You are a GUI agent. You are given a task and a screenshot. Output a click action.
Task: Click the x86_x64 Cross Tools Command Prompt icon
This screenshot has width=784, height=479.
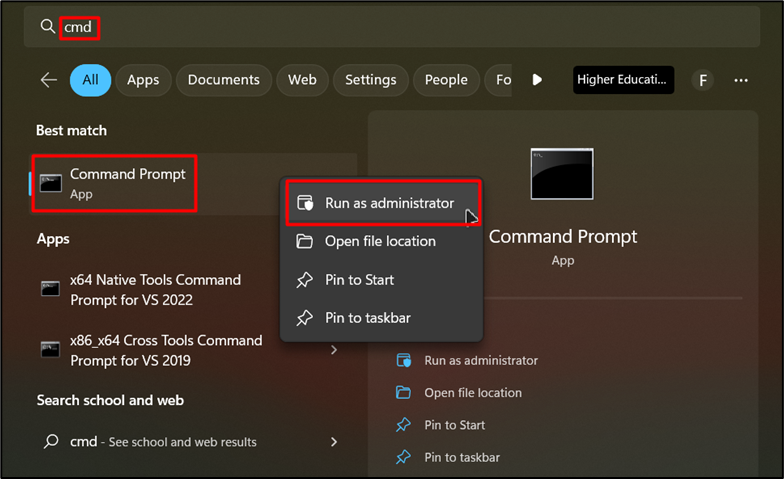tap(50, 350)
